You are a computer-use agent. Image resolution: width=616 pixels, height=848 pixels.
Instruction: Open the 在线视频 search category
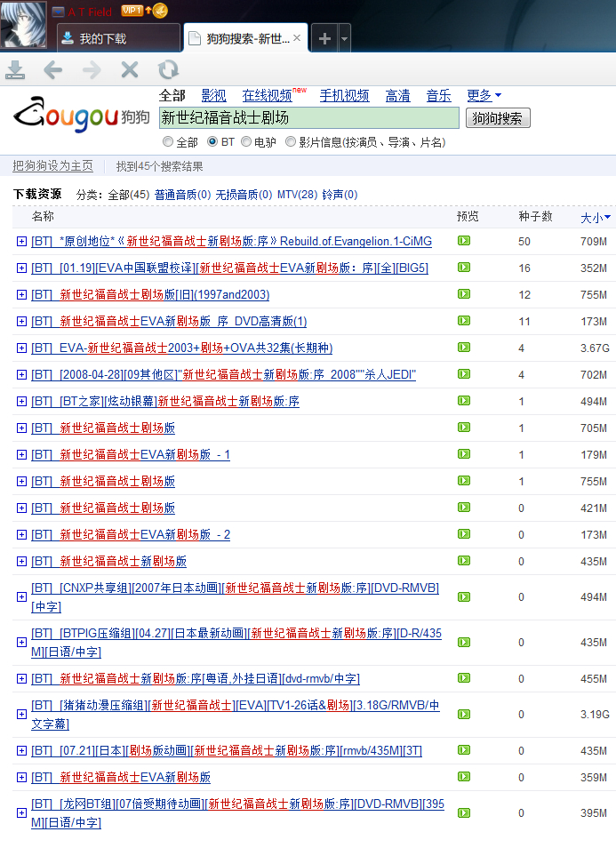pos(268,96)
